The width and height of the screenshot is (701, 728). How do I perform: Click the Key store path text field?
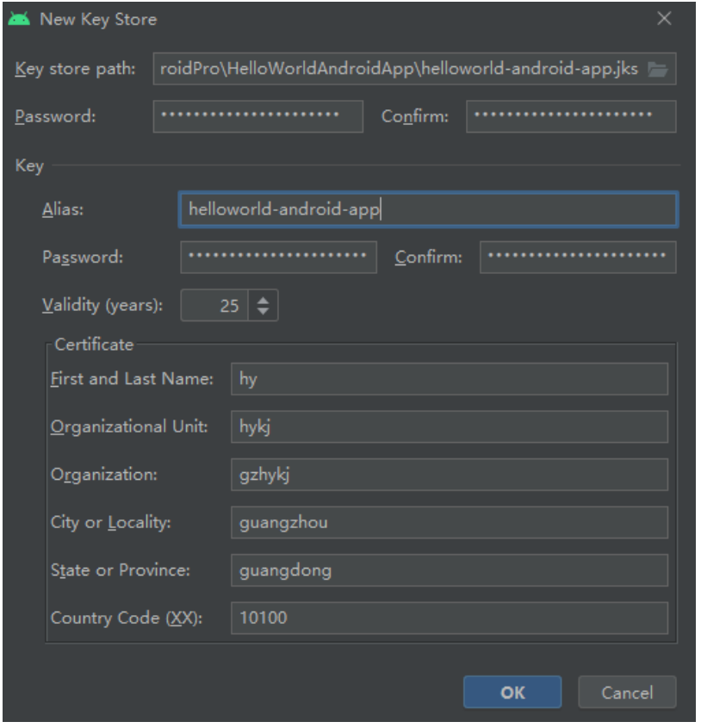(x=398, y=70)
